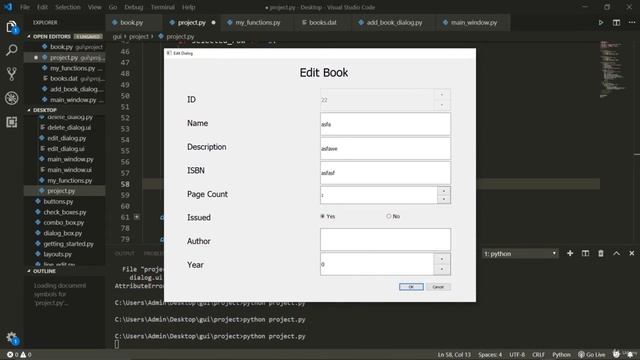Switch to the my_functions.py editor tab
Screen dimensions: 640x360
click(x=258, y=22)
